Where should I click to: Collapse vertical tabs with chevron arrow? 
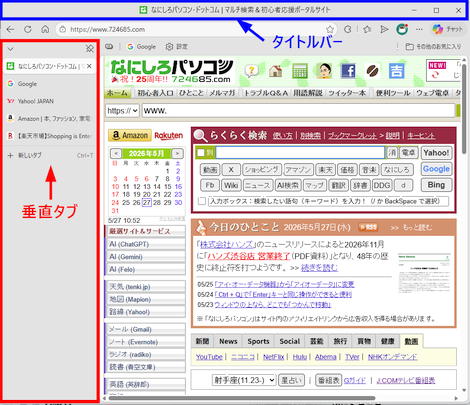click(10, 49)
